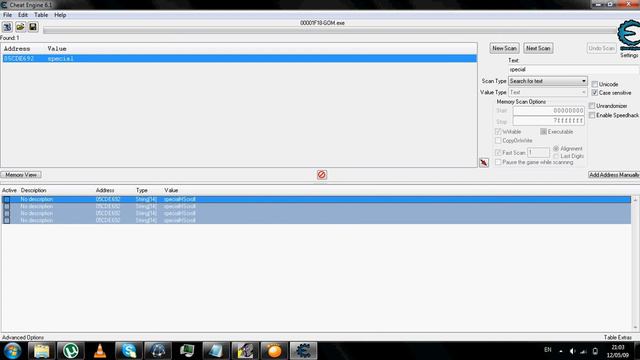Click the network signal tray icon

click(x=584, y=351)
